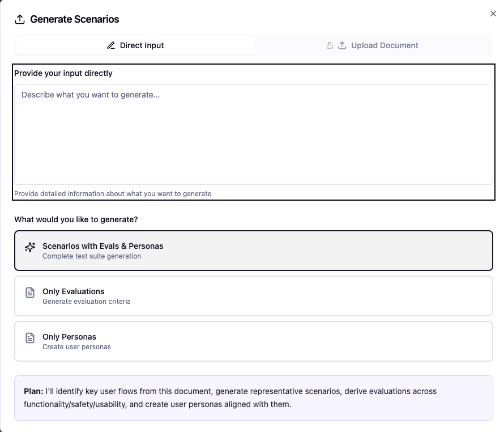Image resolution: width=504 pixels, height=432 pixels.
Task: Click the helper text below the input box
Action: click(x=112, y=193)
